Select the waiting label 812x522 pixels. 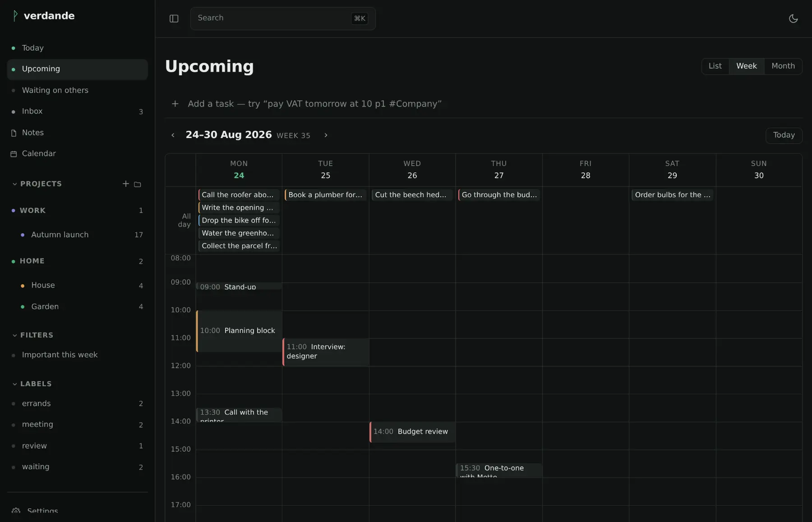click(x=78, y=467)
